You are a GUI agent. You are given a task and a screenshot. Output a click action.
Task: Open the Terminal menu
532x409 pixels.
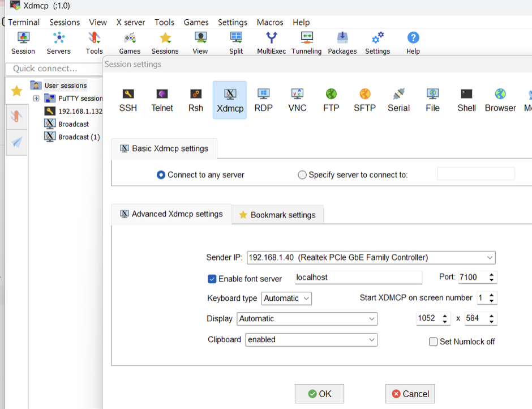pos(24,23)
